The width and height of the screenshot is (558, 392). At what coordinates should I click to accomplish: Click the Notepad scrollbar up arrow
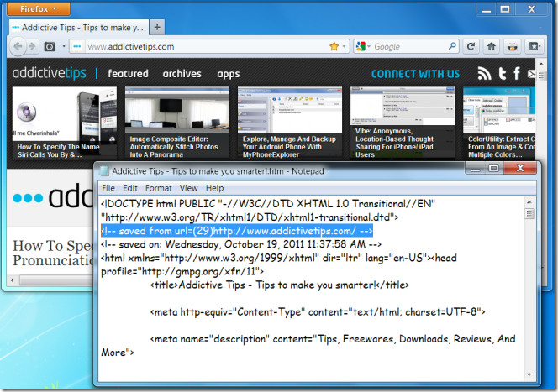tap(529, 201)
